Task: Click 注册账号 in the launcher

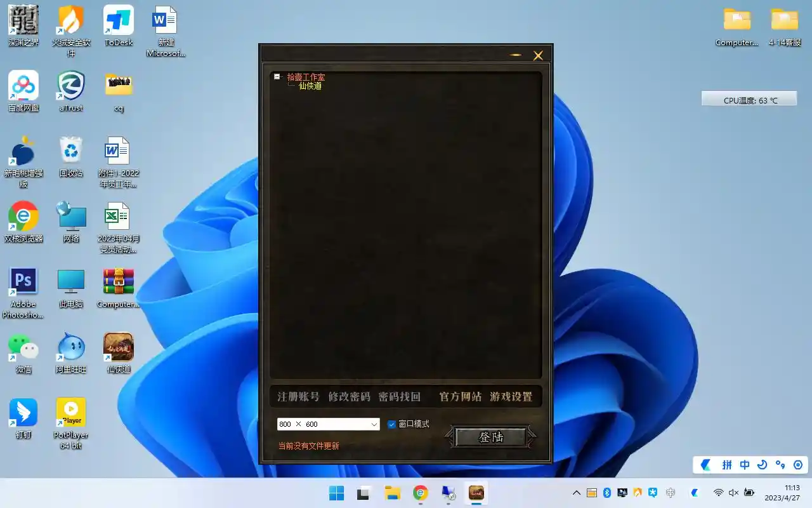Action: 298,396
